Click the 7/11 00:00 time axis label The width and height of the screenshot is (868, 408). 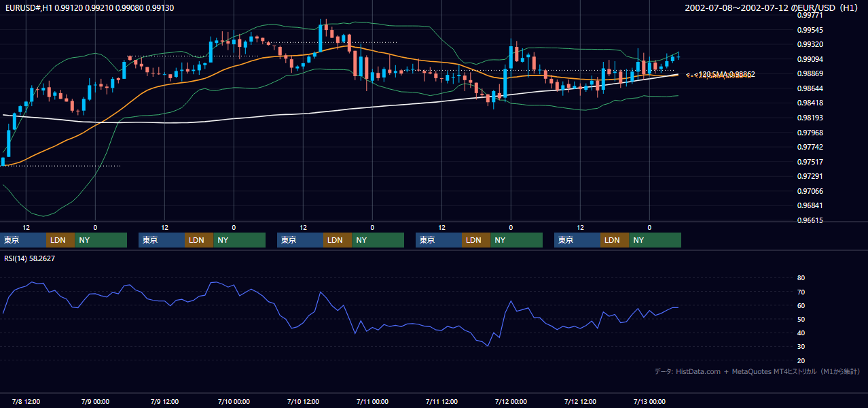tap(373, 401)
